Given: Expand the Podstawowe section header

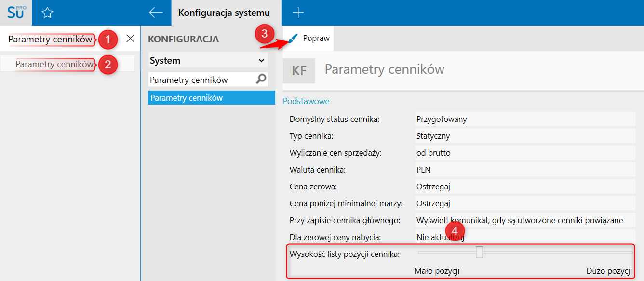Looking at the screenshot, I should point(306,101).
